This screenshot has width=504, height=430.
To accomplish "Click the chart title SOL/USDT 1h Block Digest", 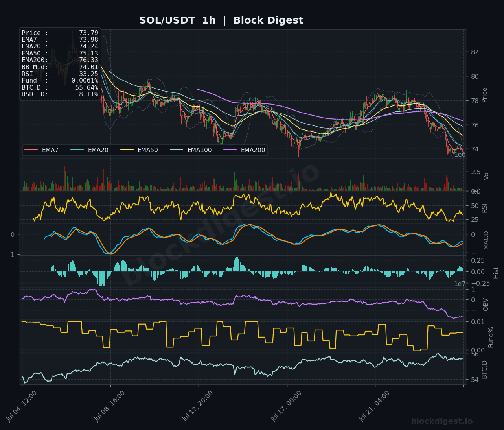I will point(221,20).
